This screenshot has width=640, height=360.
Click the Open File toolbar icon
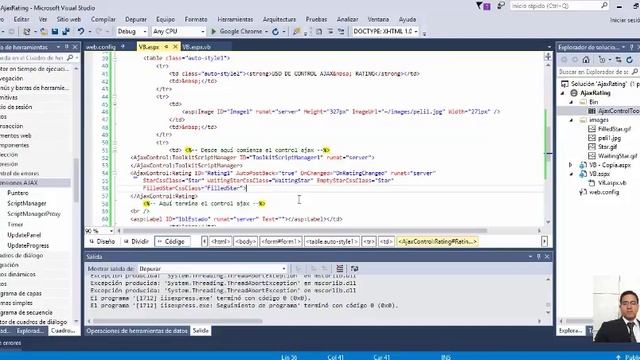tap(43, 31)
